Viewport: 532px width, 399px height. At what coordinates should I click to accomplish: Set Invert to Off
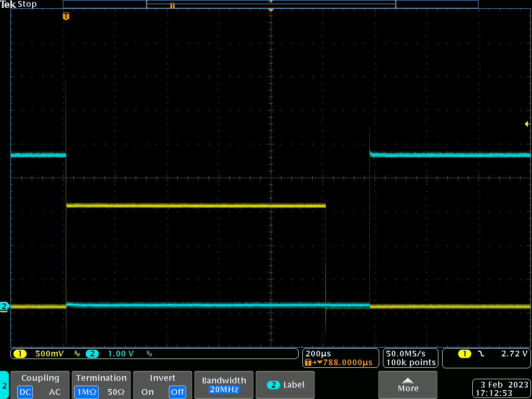tap(178, 392)
